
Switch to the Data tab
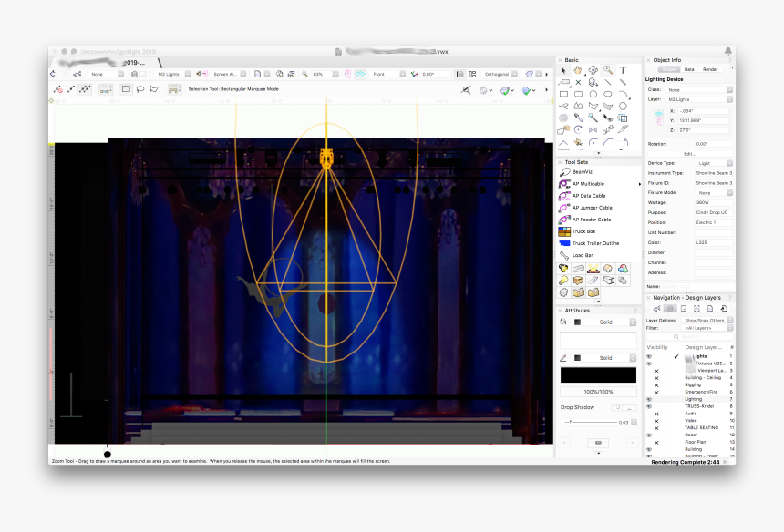[689, 69]
